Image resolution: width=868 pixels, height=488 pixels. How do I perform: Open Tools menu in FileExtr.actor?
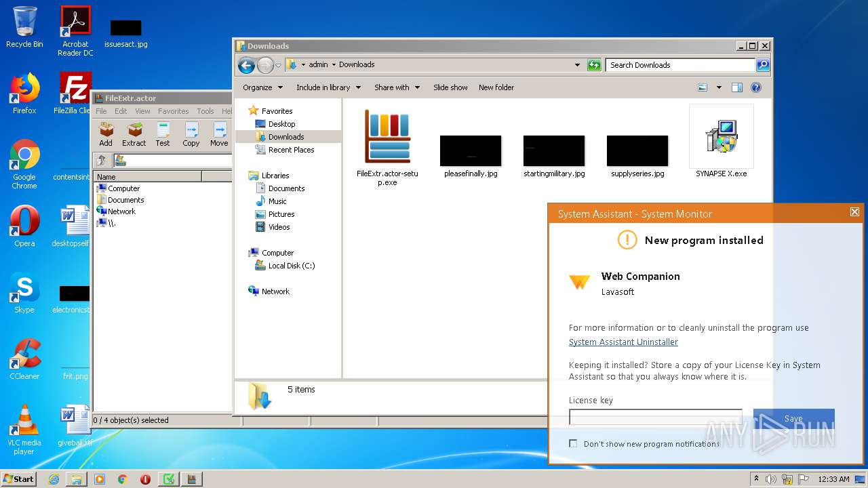tap(205, 111)
